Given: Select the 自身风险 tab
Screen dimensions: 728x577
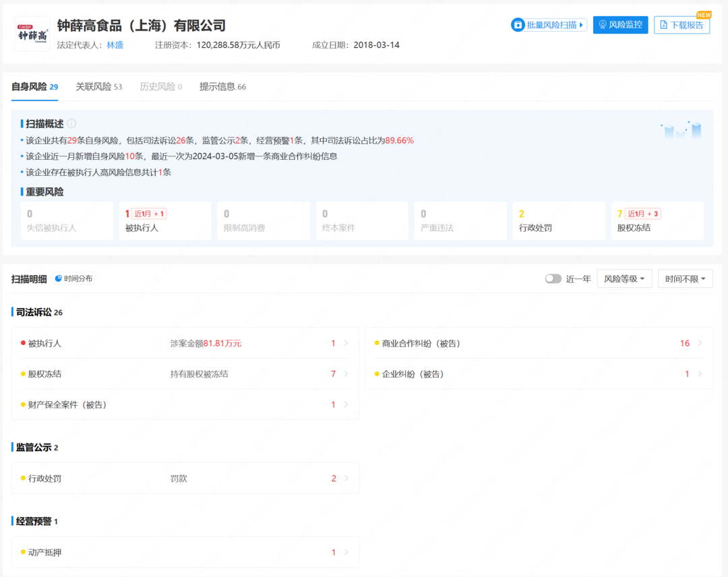Looking at the screenshot, I should [x=34, y=86].
